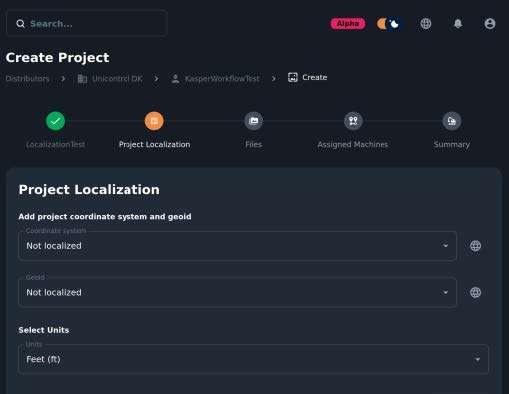Open Distributors breadcrumb link
The width and height of the screenshot is (509, 394).
coord(27,79)
